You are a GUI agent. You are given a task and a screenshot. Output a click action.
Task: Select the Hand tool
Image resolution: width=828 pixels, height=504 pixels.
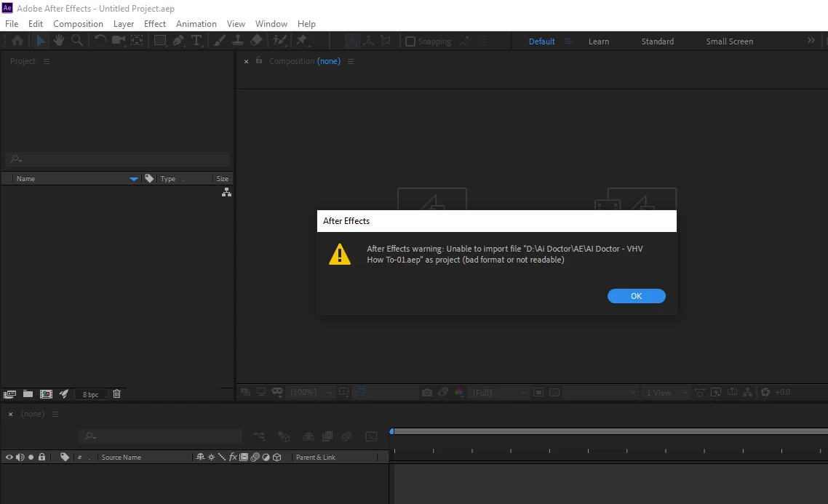[58, 41]
